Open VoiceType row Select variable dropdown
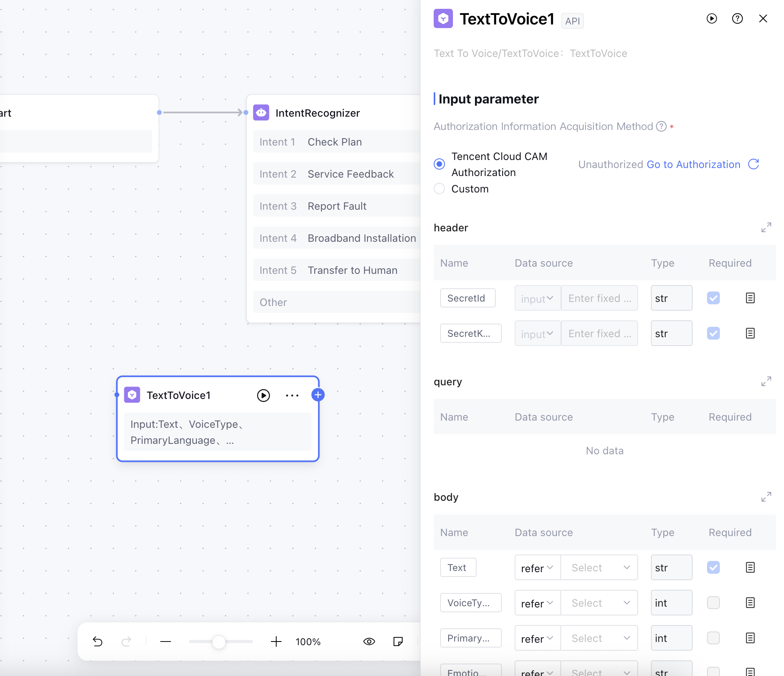784x676 pixels. tap(599, 603)
